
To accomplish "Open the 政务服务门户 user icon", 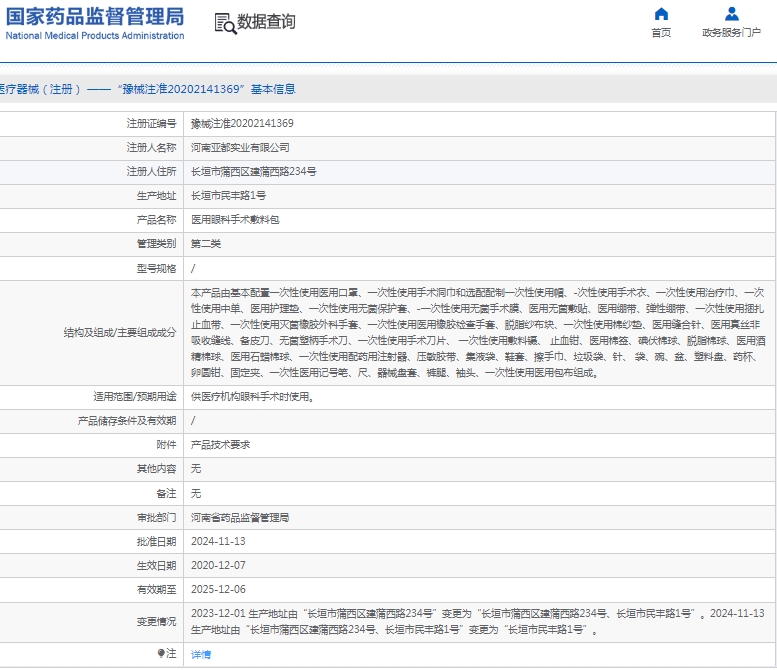I will click(731, 14).
